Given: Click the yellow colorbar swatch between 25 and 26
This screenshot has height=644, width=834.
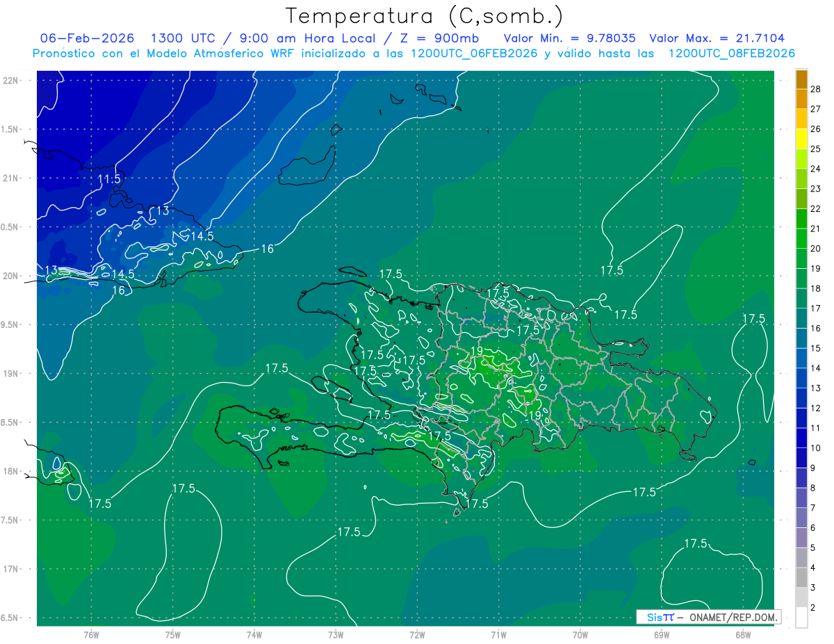Looking at the screenshot, I should pos(801,139).
